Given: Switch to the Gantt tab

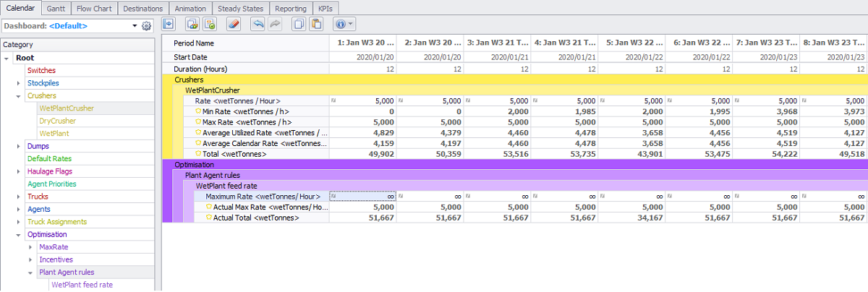Looking at the screenshot, I should click(x=55, y=8).
